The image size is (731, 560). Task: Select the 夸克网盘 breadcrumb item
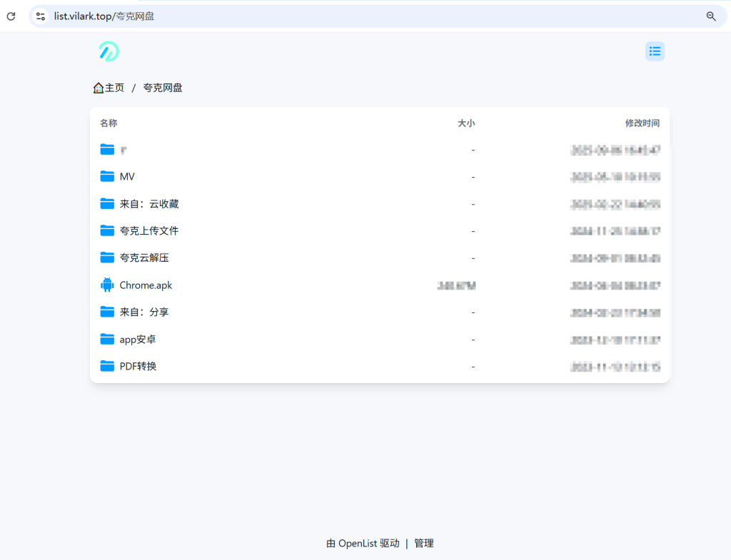(162, 87)
